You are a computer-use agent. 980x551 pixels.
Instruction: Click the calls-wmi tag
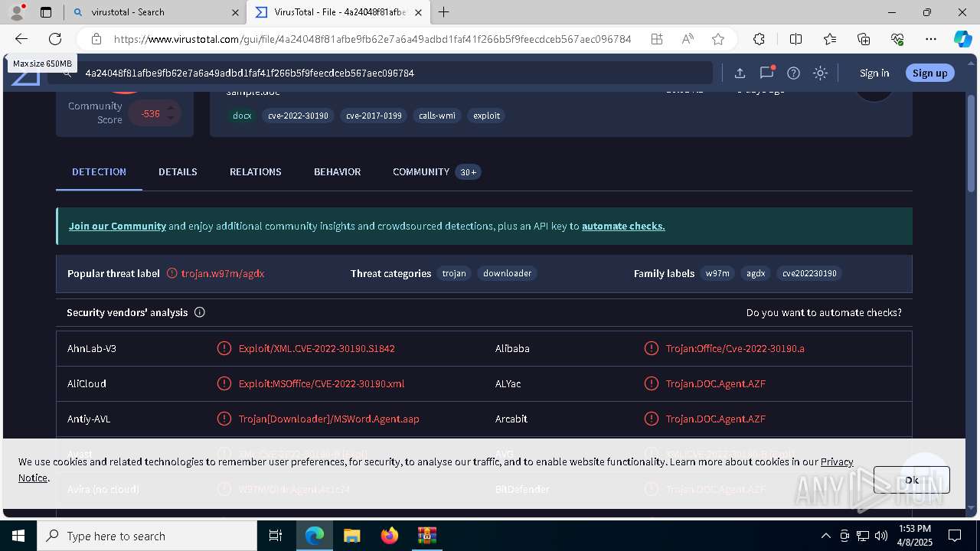tap(437, 116)
